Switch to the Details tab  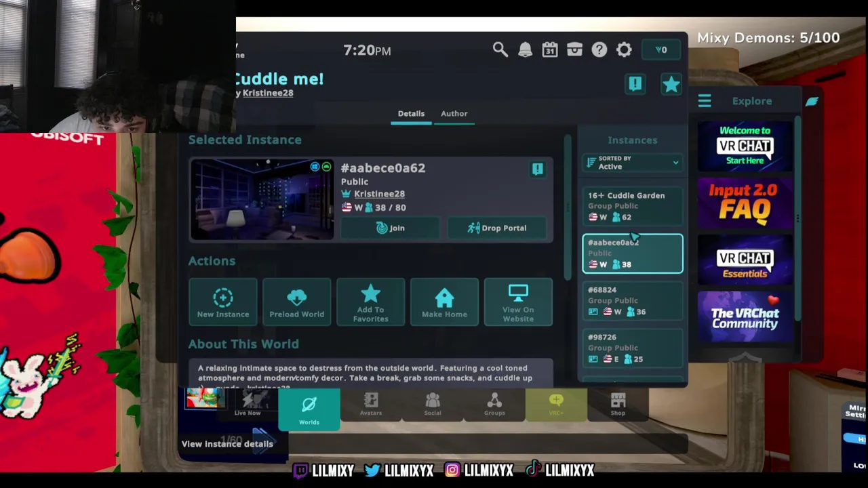click(x=411, y=113)
